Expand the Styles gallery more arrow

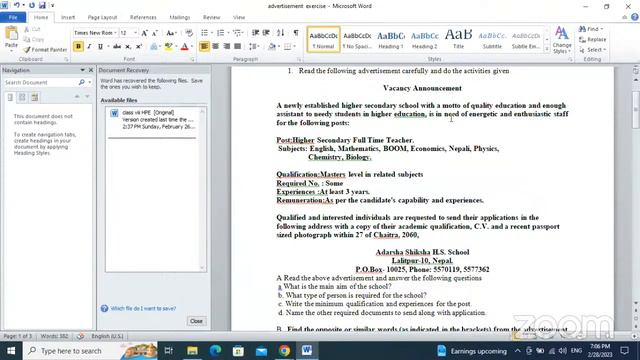pos(547,49)
